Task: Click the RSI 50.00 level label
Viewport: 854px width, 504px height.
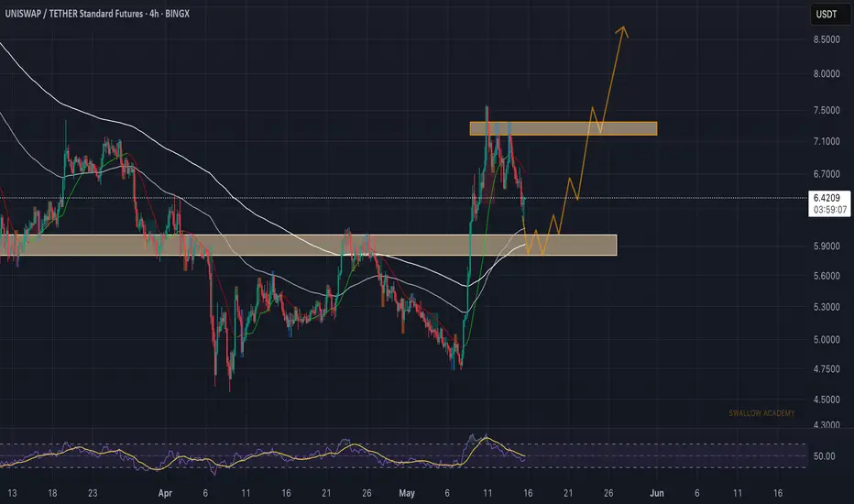Action: point(824,456)
